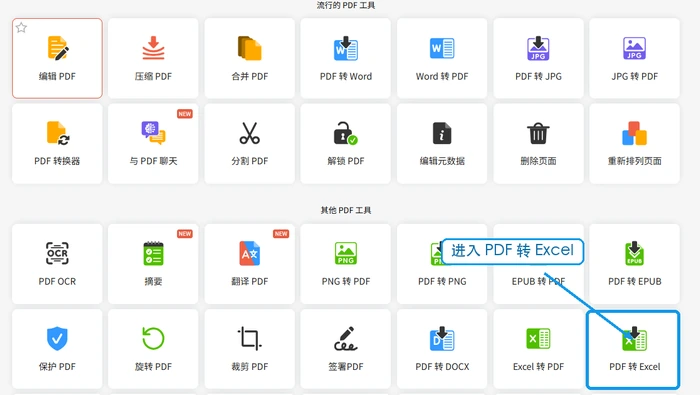Open the 解锁 PDF tool

click(x=346, y=144)
